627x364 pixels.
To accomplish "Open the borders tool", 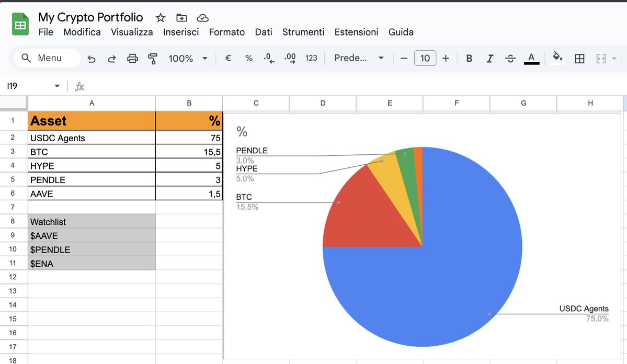I will point(579,59).
